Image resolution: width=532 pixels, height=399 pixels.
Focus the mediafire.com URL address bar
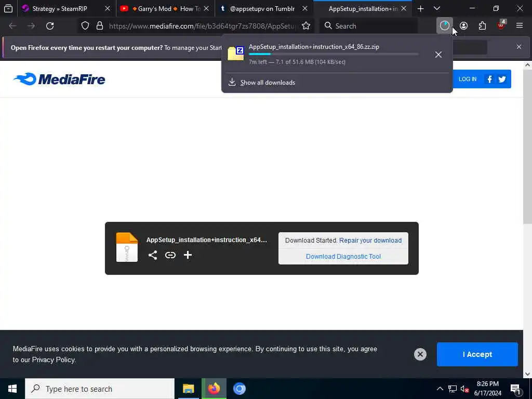202,26
